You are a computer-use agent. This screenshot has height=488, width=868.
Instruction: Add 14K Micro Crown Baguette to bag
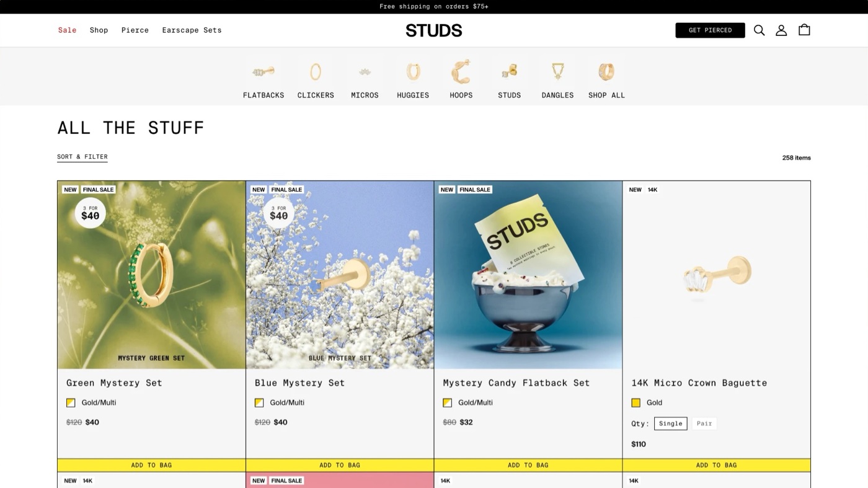[x=717, y=465]
